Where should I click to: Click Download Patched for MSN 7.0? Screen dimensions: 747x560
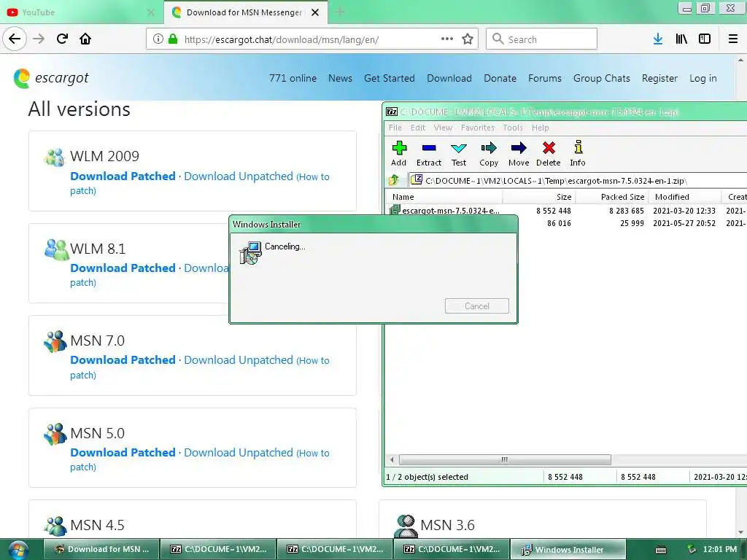click(123, 360)
